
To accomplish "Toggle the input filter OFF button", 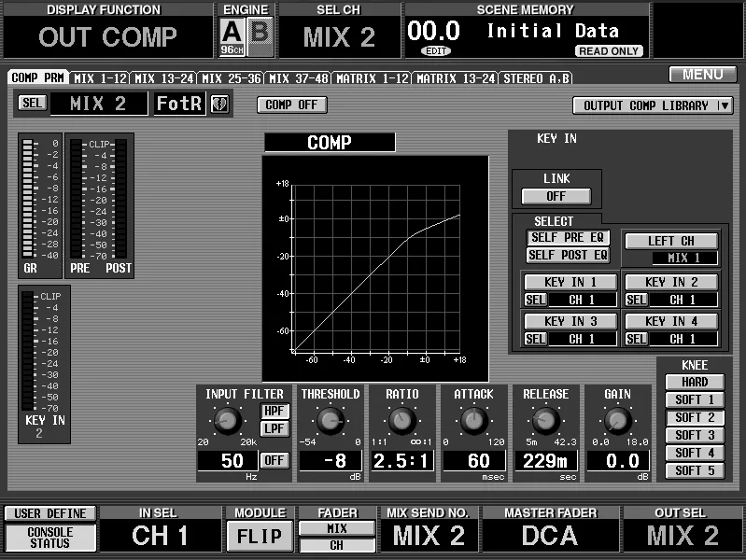I will click(274, 460).
